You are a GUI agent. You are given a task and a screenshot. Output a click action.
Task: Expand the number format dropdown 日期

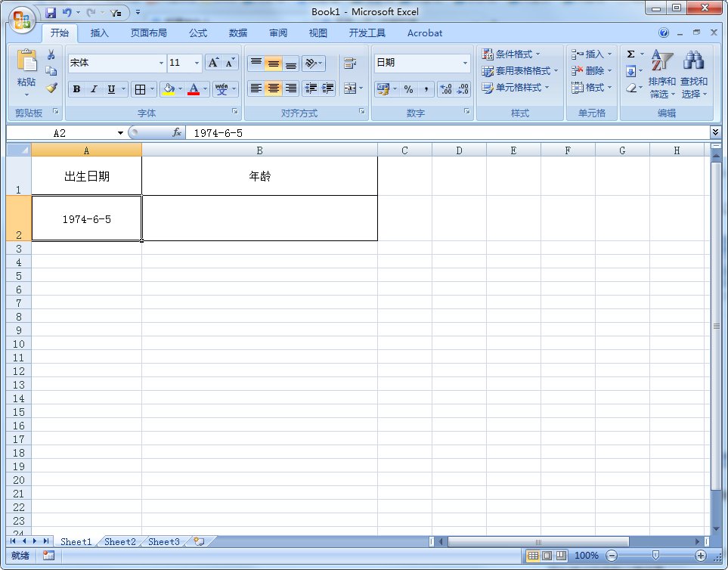click(465, 64)
